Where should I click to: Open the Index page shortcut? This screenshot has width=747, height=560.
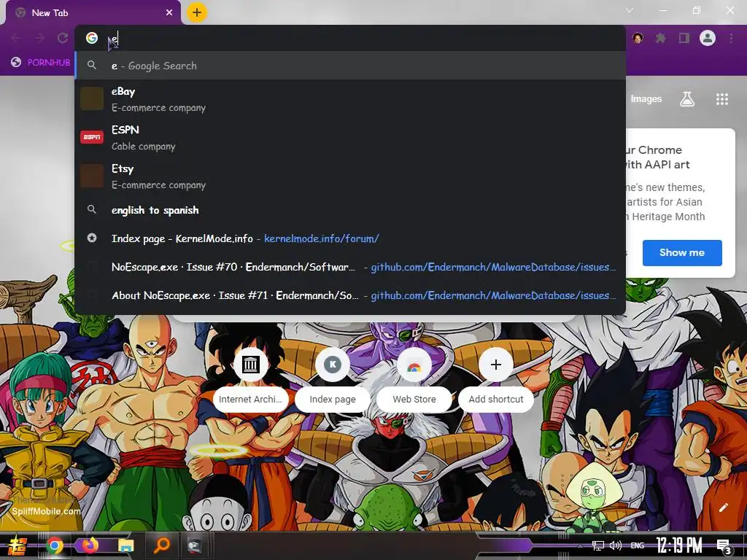coord(333,381)
